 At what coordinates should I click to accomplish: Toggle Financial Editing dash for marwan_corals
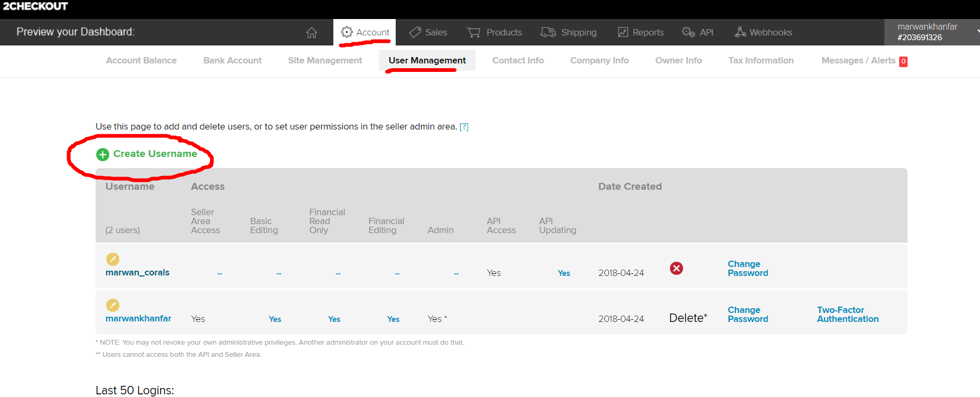click(x=397, y=274)
